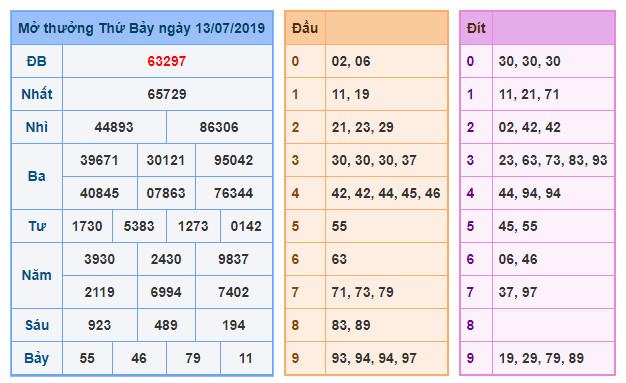The width and height of the screenshot is (626, 383).
Task: Click second prize number 44893
Action: (x=114, y=127)
